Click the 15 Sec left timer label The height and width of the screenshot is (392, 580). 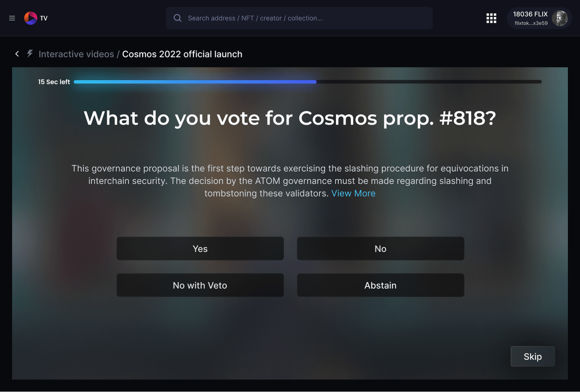coord(54,82)
